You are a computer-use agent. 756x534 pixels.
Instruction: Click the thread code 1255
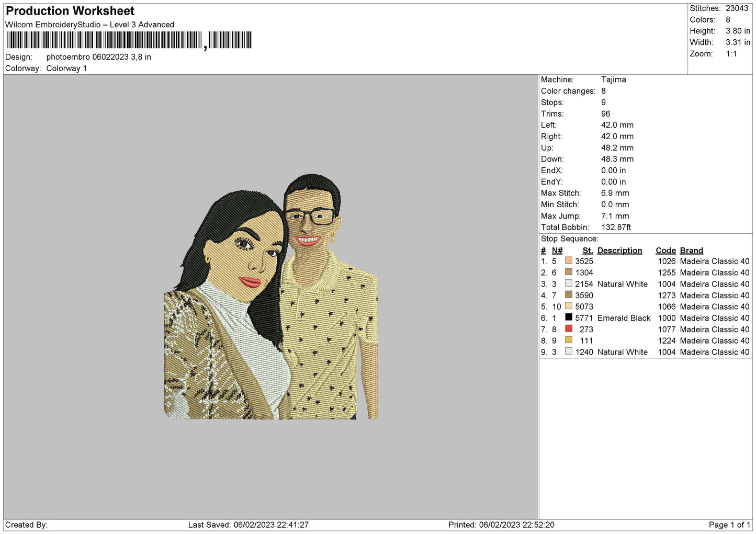point(667,272)
